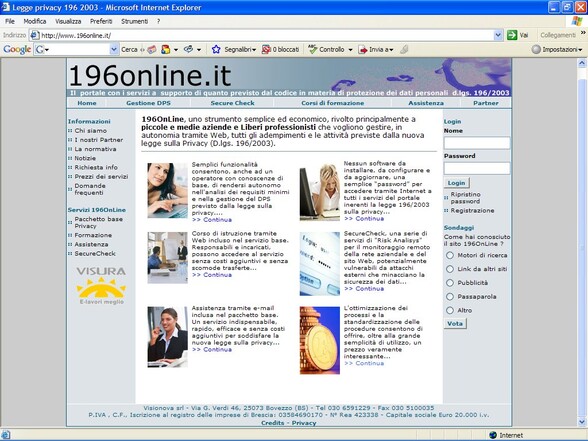
Task: Open the Modifica menu
Action: [35, 21]
